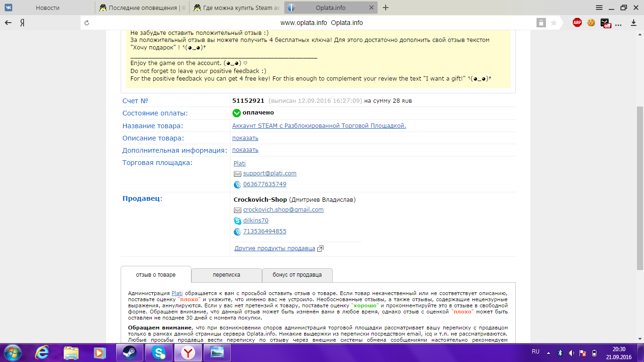Click the Yandex 'Я' home icon

pos(22,23)
